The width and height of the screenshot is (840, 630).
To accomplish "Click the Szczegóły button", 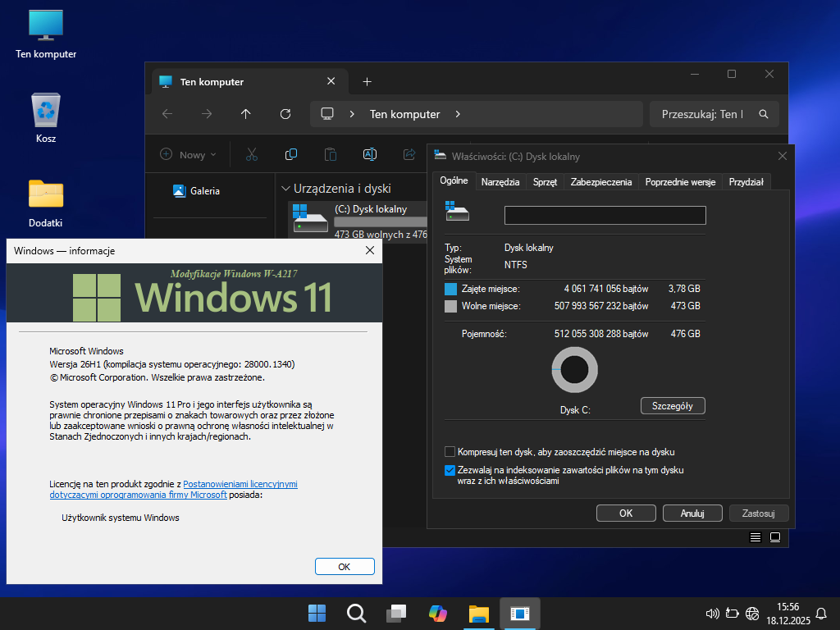I will click(672, 405).
